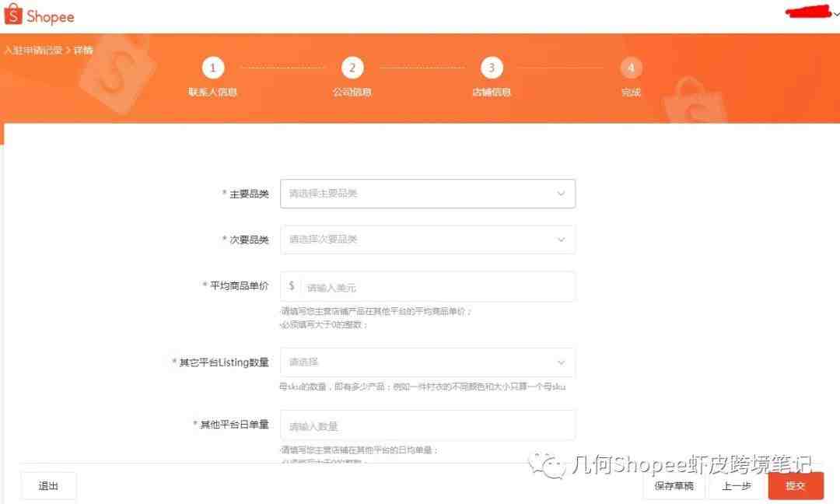840x504 pixels.
Task: Click the 必须填写大于0的整数 hint under price
Action: coord(324,324)
